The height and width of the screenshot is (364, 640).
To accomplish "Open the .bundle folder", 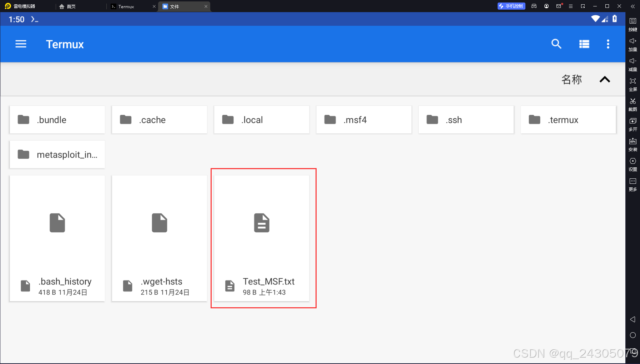I will [x=57, y=120].
